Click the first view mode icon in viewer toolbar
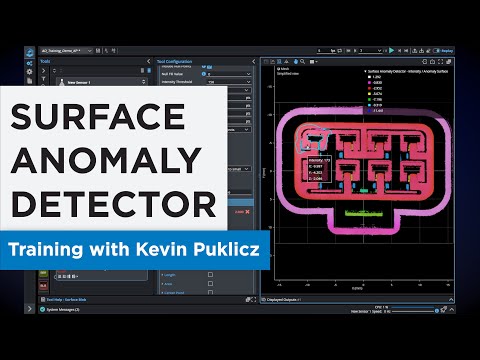This screenshot has width=480, height=360. tap(266, 61)
